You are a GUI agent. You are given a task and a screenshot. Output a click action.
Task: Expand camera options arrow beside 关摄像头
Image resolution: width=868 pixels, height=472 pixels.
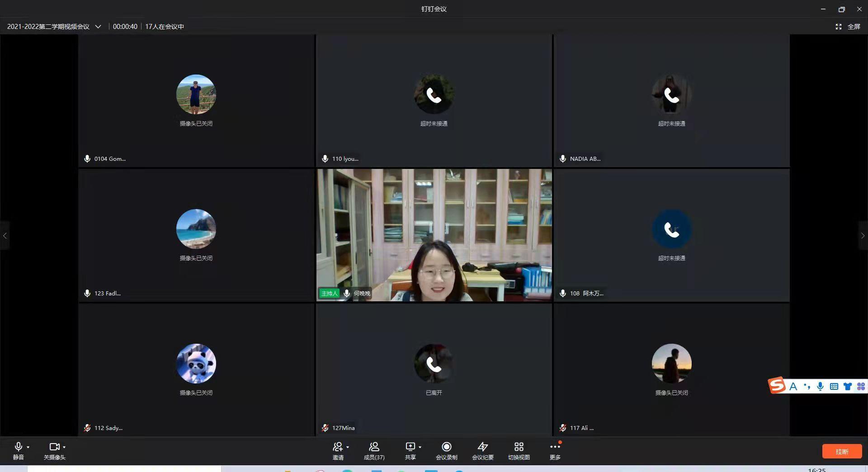[x=64, y=447]
